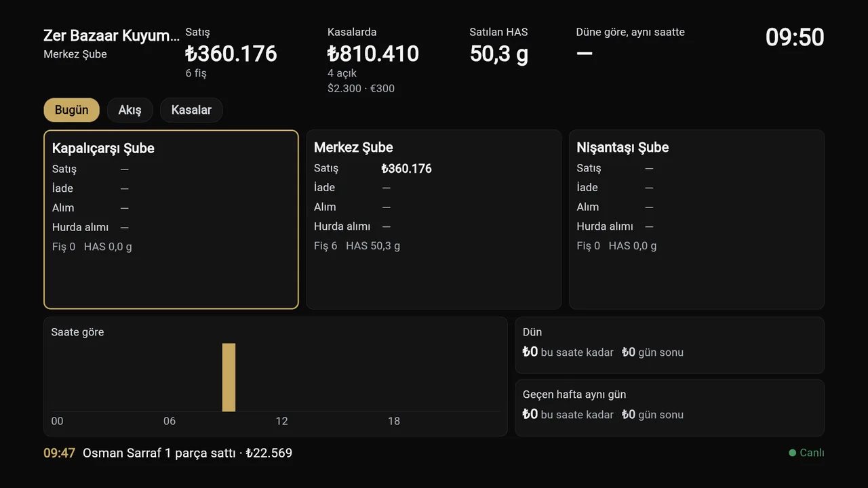Select the Nişantaşı Şube card heading
The height and width of the screenshot is (488, 868).
pyautogui.click(x=623, y=148)
